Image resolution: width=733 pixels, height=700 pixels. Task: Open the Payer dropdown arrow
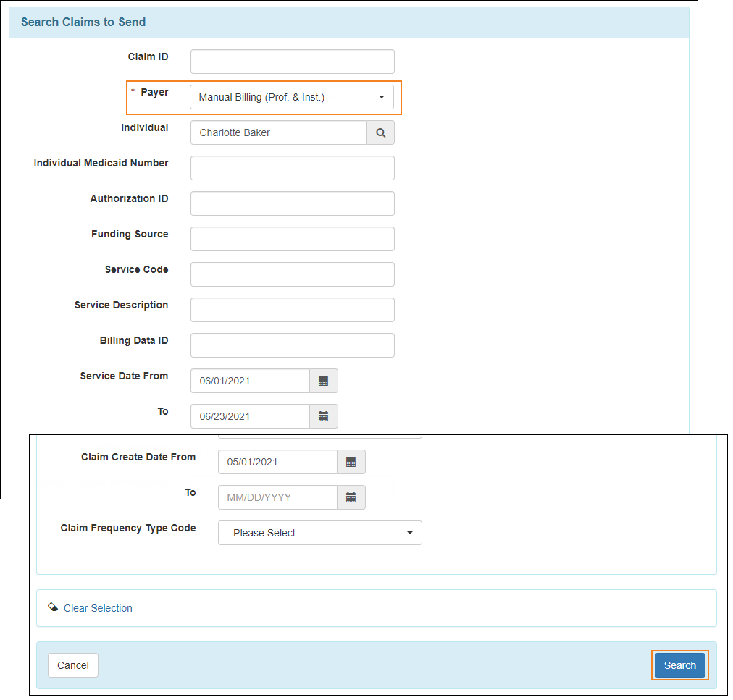click(x=382, y=97)
